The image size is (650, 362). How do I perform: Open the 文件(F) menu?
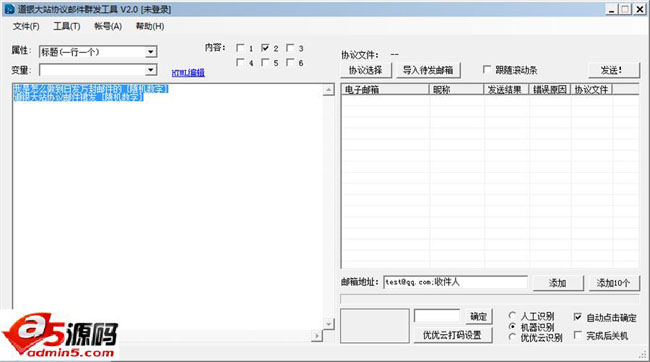coord(26,27)
